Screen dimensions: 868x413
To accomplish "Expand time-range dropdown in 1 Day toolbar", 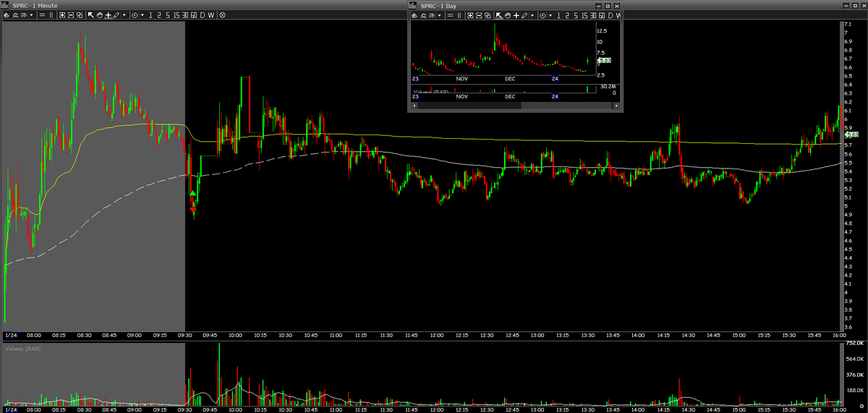I will tap(550, 15).
